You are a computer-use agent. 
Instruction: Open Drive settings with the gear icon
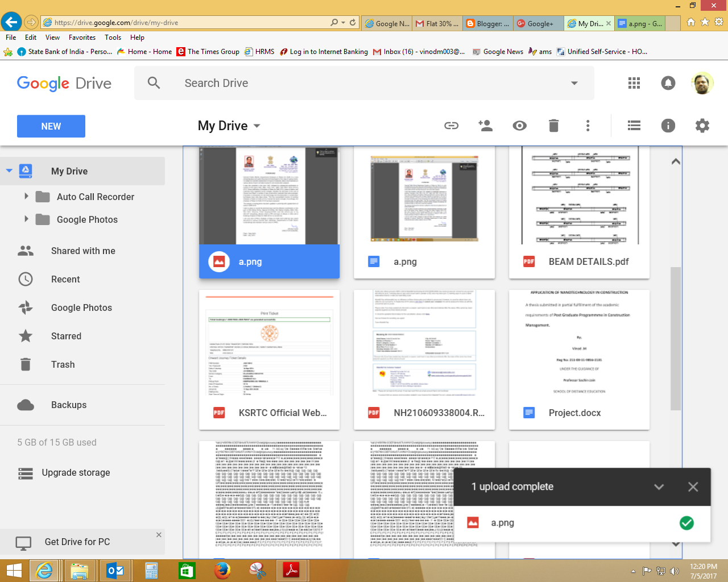(x=702, y=126)
